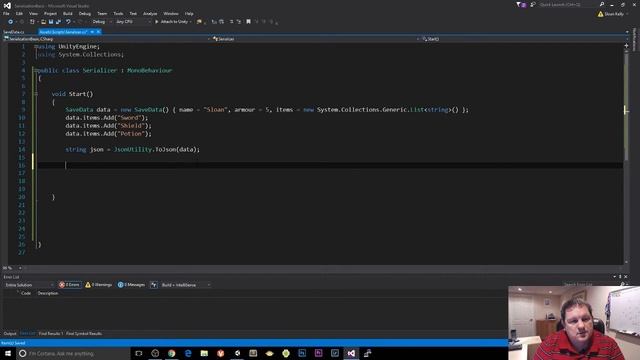Open the Entire Solution scope dropdown
Screen dimensions: 640x360
[29, 285]
